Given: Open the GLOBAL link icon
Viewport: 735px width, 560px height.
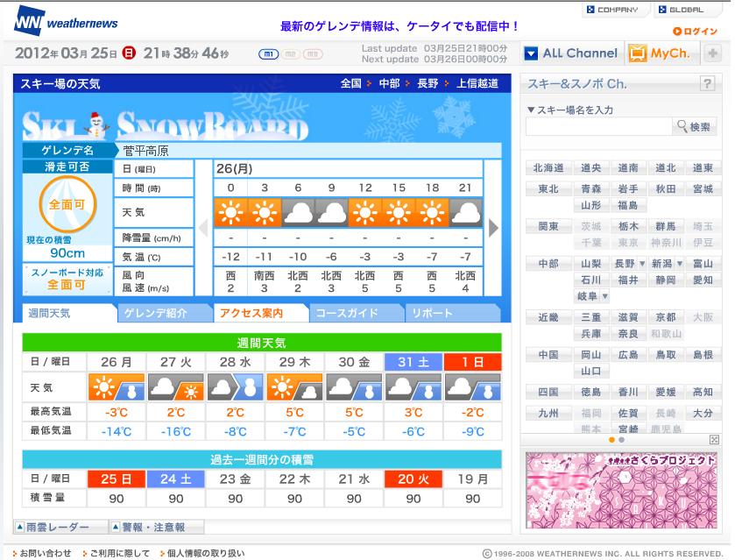Looking at the screenshot, I should 662,10.
